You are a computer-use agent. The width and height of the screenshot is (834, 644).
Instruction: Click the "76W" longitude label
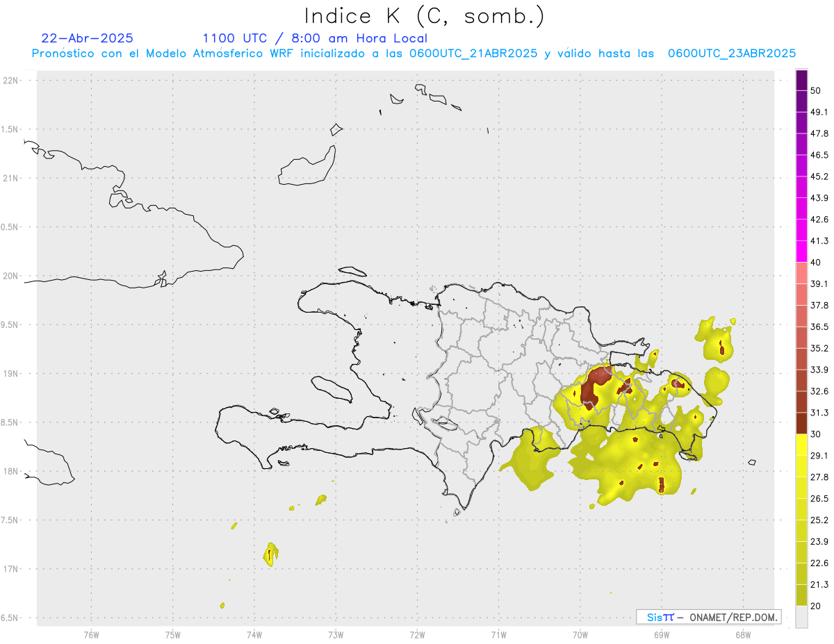pos(91,634)
